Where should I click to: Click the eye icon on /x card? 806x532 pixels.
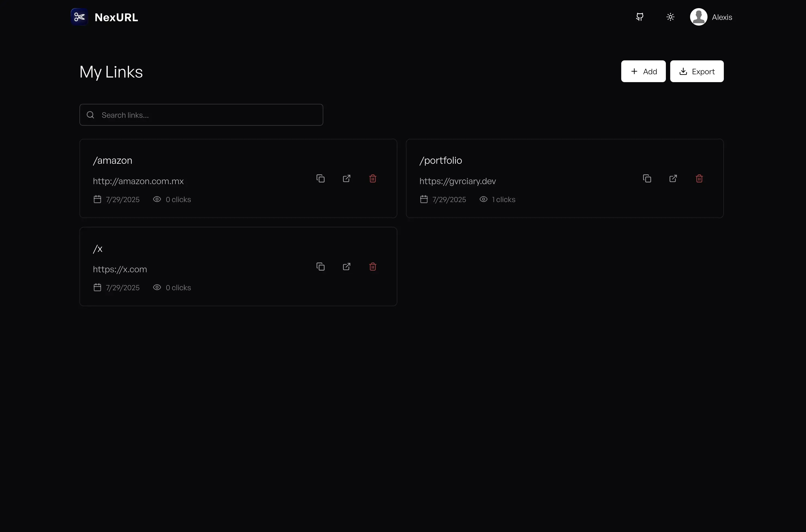pos(157,287)
